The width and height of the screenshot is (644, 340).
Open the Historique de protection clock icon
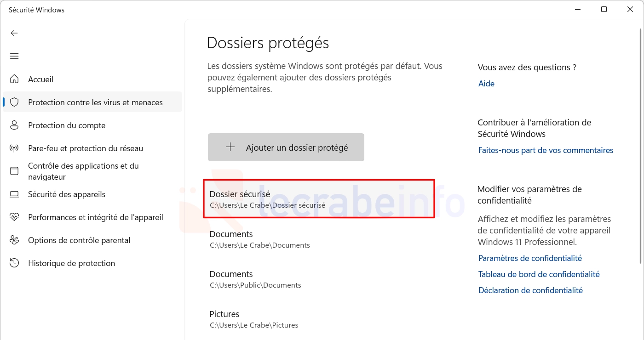14,263
